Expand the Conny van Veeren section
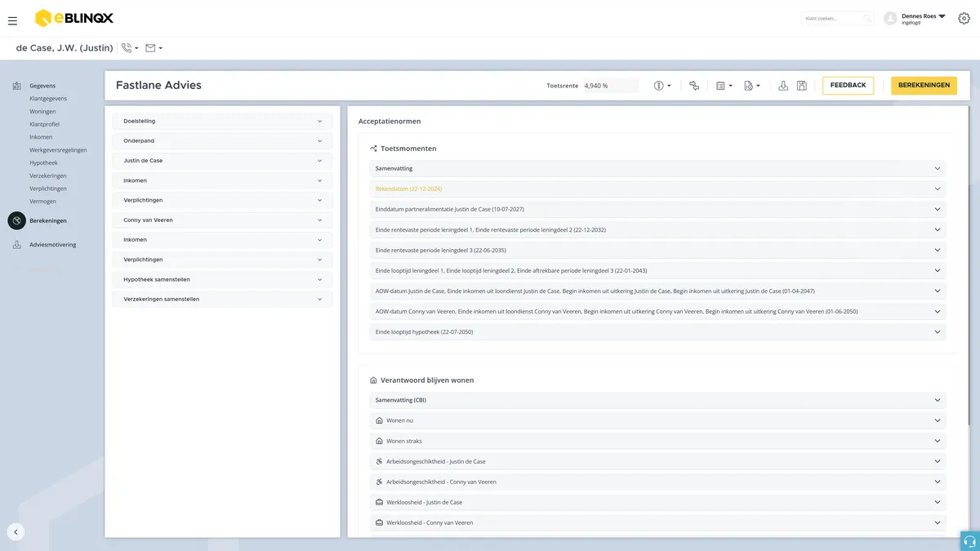 tap(222, 220)
